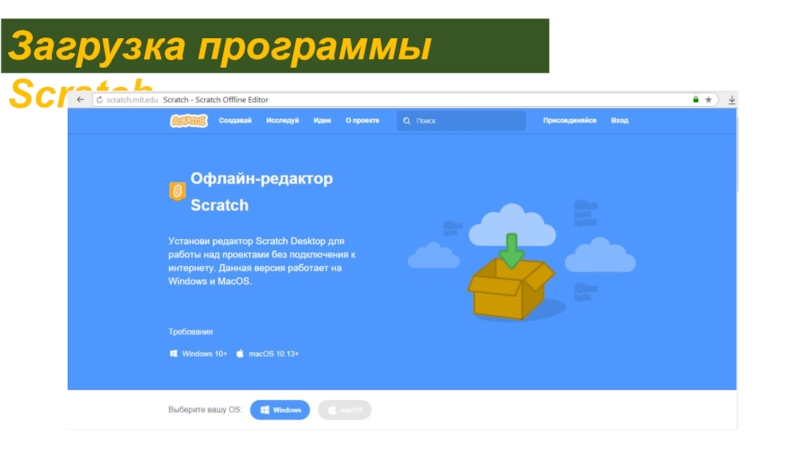Click the Windows logo next to Windows 10+
Image resolution: width=800 pixels, height=450 pixels.
(173, 354)
